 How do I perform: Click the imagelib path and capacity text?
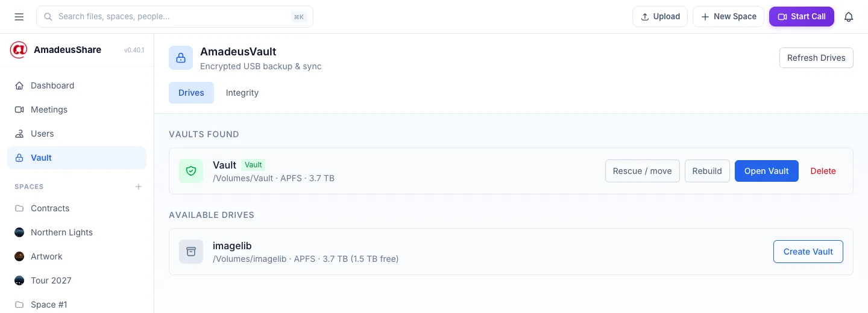306,259
